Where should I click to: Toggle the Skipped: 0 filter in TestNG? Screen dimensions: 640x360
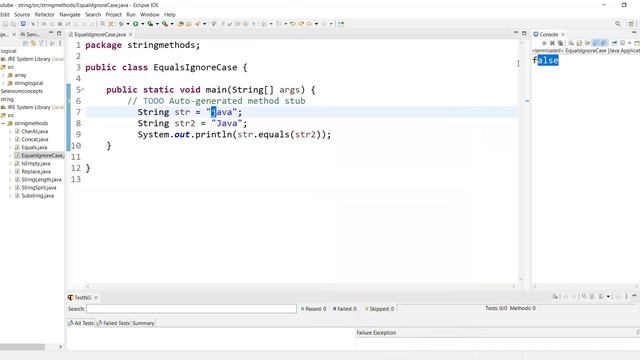click(379, 309)
